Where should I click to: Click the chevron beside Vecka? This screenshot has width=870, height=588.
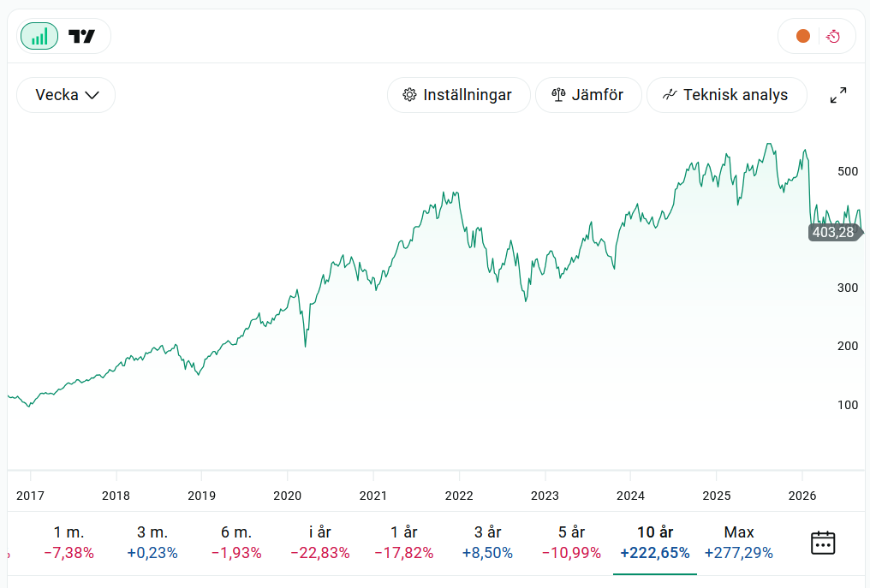(92, 95)
